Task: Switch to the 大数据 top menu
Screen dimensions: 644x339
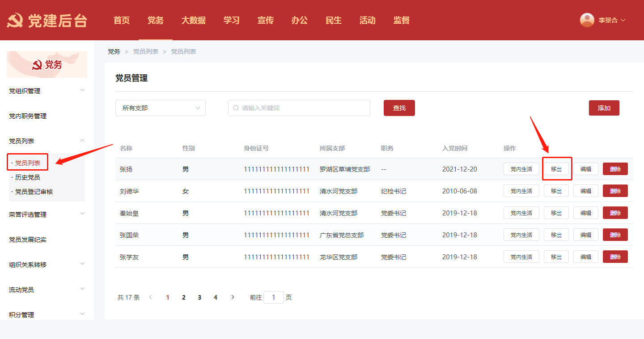Action: pyautogui.click(x=193, y=20)
